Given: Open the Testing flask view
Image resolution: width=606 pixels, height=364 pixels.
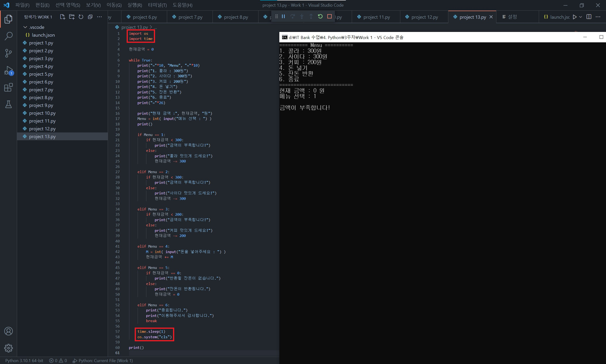Looking at the screenshot, I should 8,105.
